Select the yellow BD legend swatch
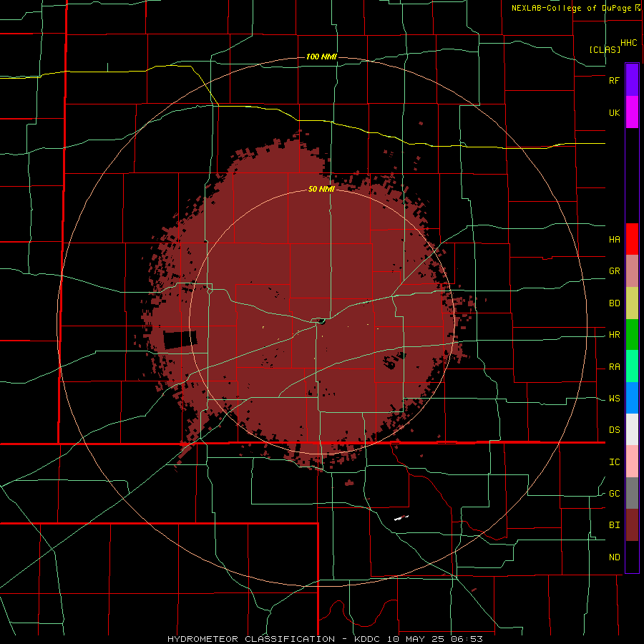The width and height of the screenshot is (644, 644). (x=632, y=303)
